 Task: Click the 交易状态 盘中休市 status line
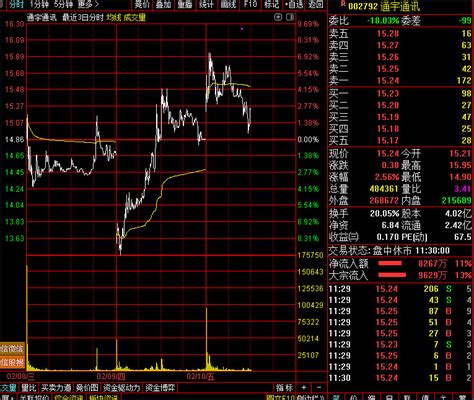tap(389, 251)
